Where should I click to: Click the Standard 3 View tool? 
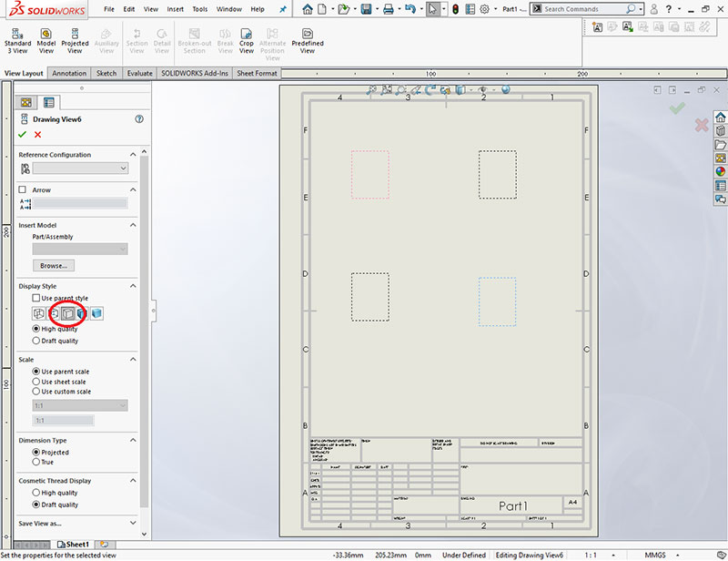point(17,41)
